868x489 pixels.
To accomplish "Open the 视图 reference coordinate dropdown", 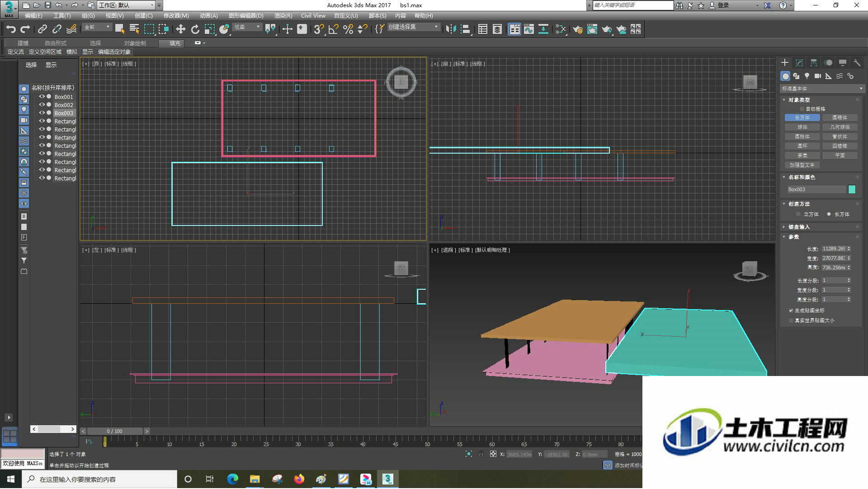I will pyautogui.click(x=247, y=27).
